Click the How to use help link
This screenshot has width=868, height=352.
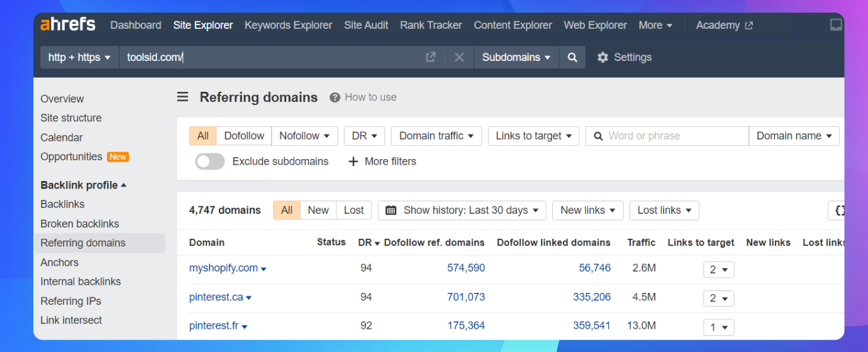click(x=364, y=97)
